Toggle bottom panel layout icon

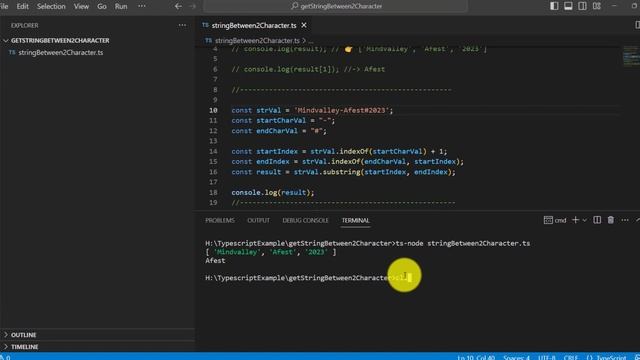pos(568,6)
